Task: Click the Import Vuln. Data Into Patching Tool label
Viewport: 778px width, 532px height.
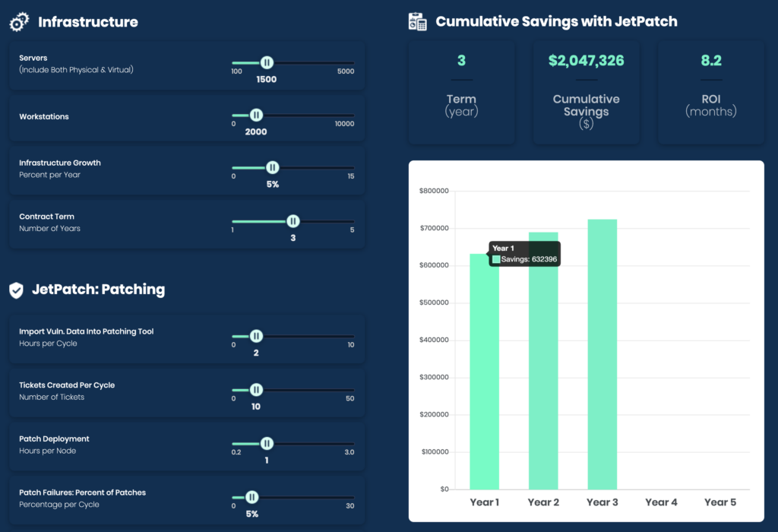Action: (87, 331)
